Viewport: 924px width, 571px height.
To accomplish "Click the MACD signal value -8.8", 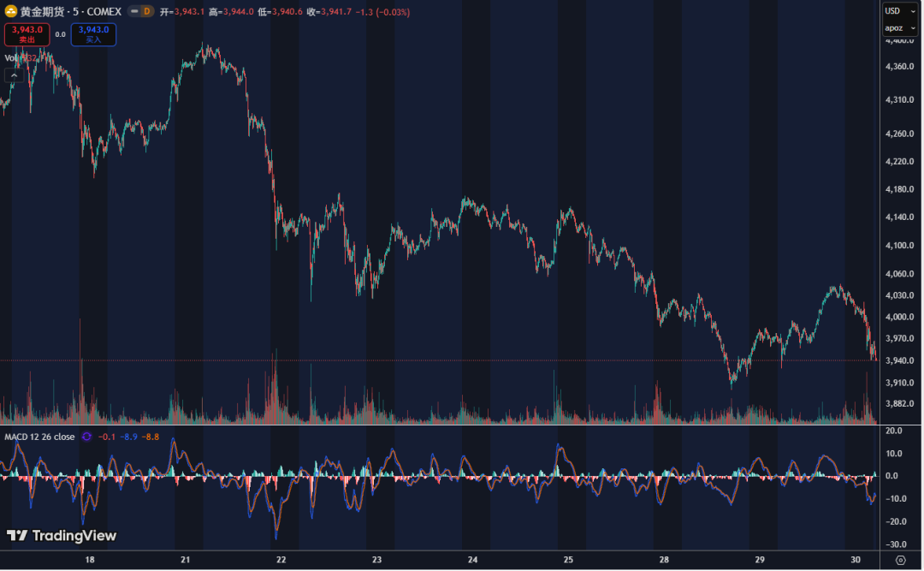I will coord(151,437).
